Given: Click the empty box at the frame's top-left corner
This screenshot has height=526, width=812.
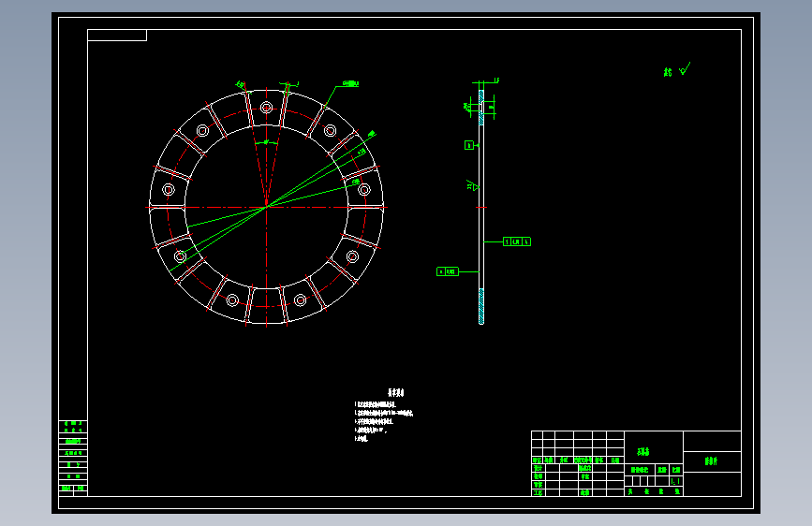Looking at the screenshot, I should click(117, 36).
